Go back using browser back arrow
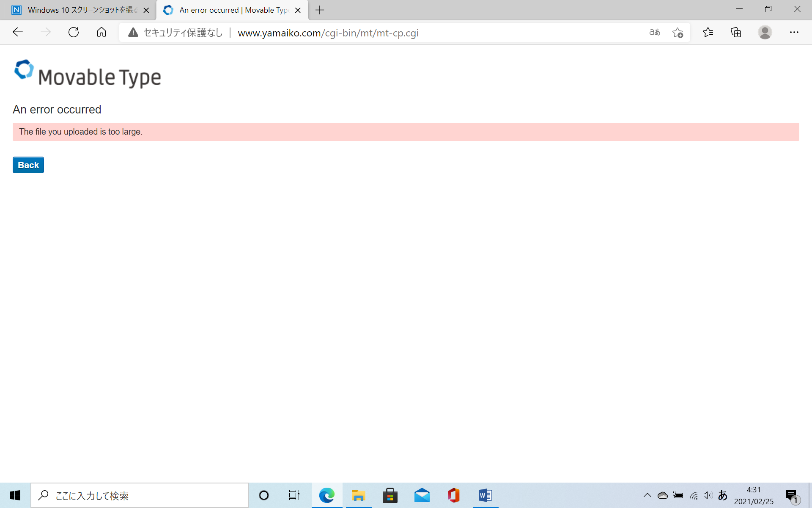This screenshot has width=812, height=508. pyautogui.click(x=18, y=32)
